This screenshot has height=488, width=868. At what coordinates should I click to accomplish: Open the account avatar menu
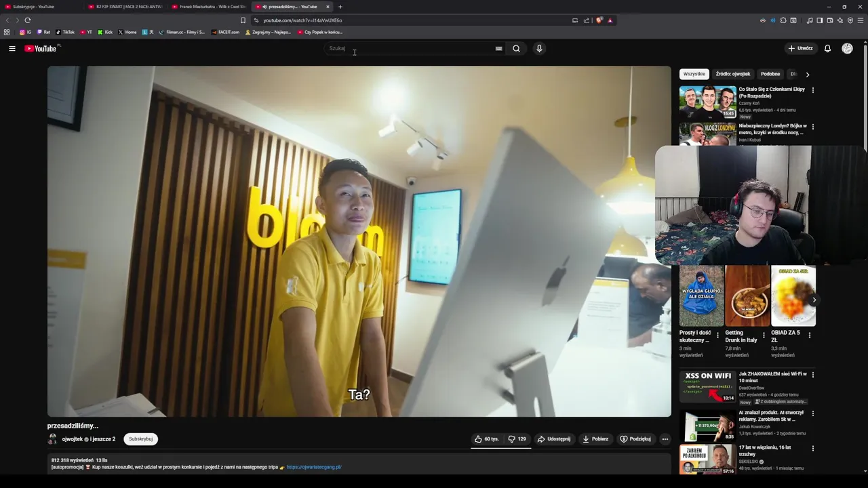[847, 48]
